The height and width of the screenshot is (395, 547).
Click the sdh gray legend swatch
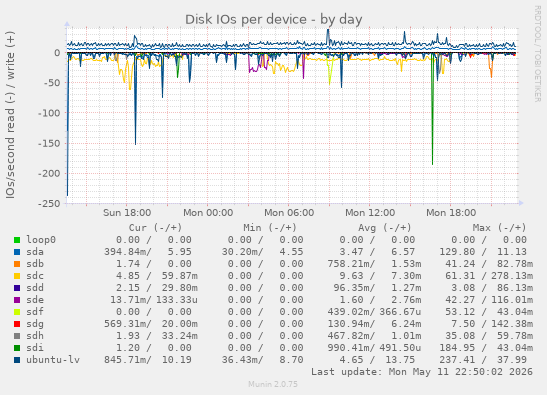click(x=17, y=336)
